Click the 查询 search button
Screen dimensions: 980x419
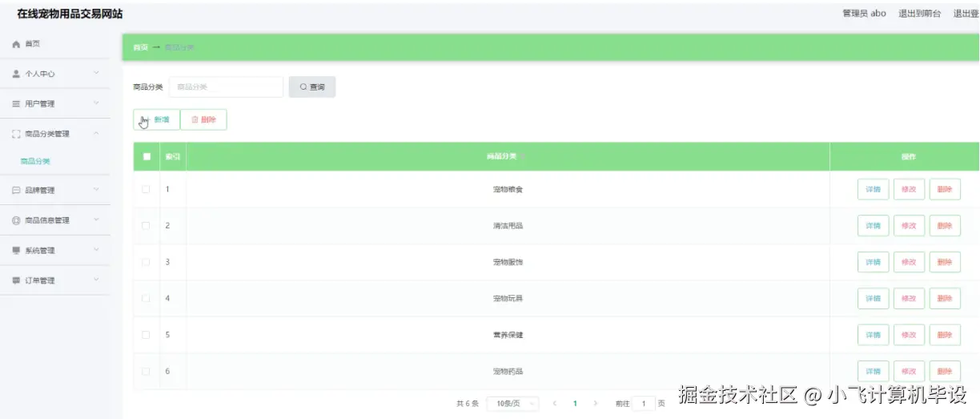point(312,87)
